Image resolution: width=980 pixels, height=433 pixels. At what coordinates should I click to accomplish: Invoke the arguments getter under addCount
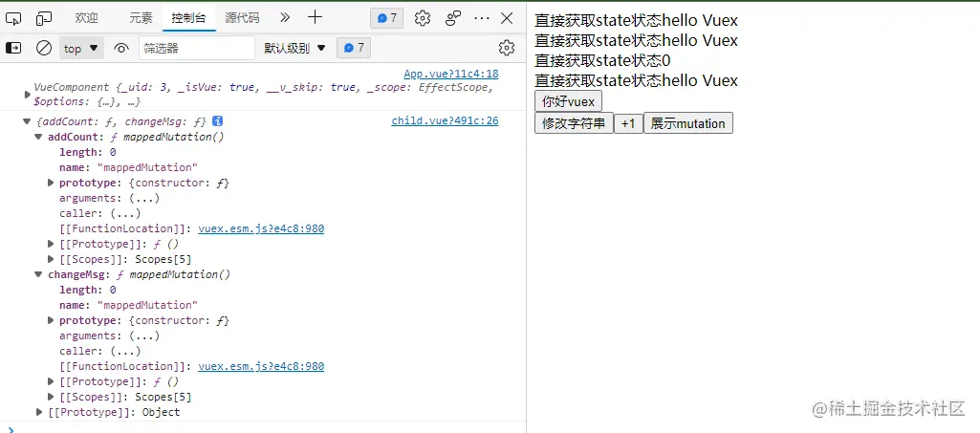pyautogui.click(x=143, y=198)
